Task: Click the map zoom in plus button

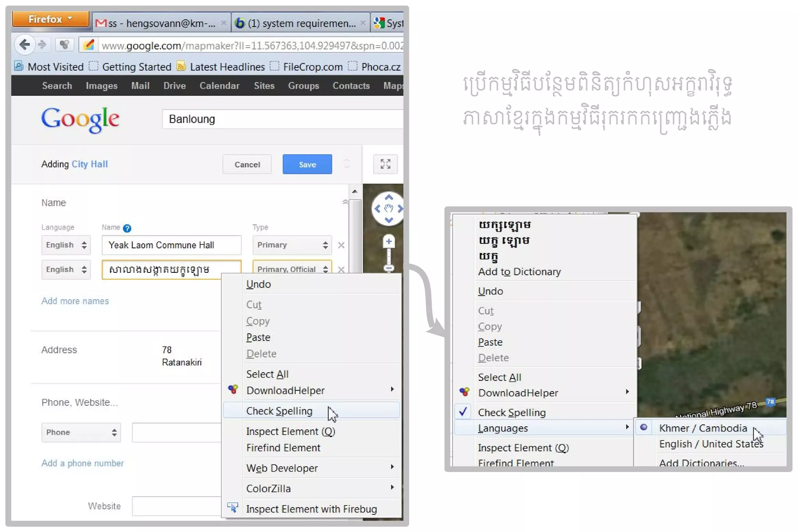Action: 388,242
